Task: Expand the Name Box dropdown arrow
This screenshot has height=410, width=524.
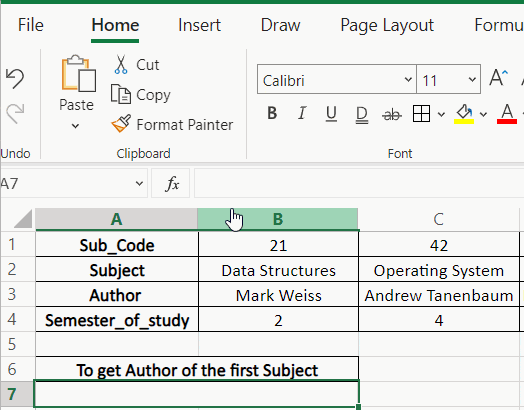Action: pos(139,183)
